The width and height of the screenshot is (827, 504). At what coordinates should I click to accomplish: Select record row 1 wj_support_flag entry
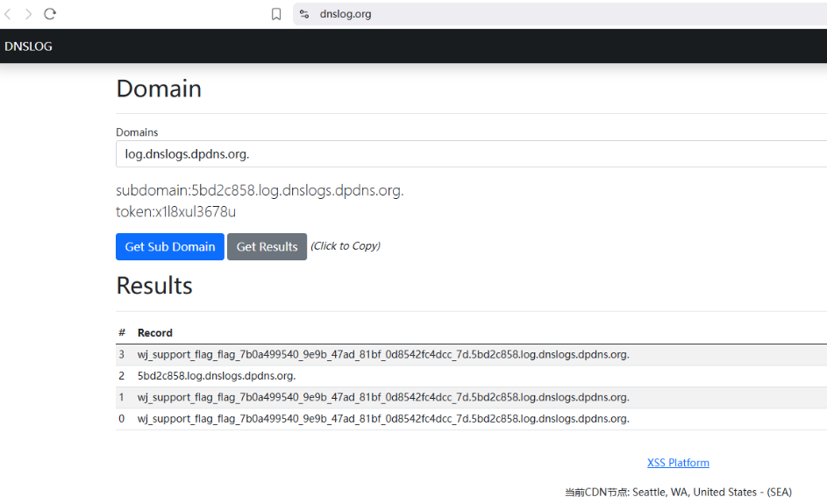tap(471, 398)
